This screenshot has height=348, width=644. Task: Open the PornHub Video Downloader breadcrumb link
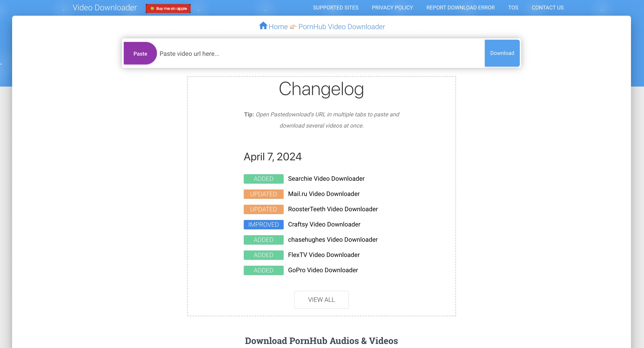342,26
